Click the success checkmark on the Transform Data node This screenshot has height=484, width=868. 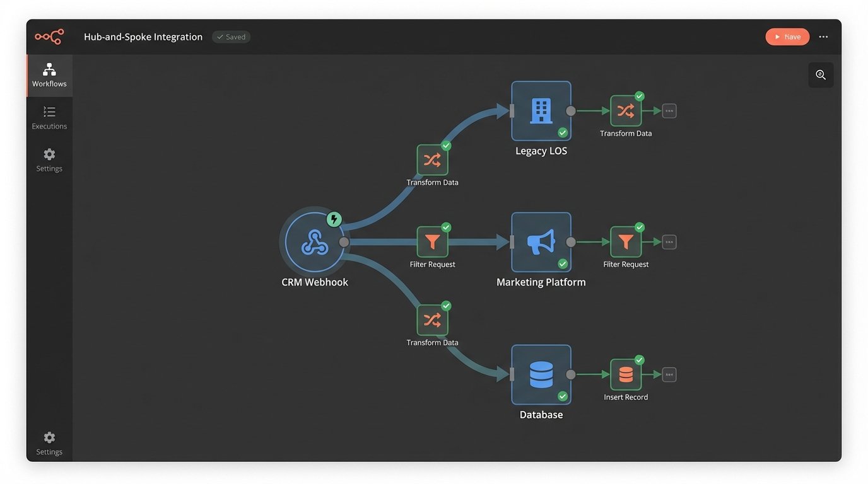pos(446,146)
